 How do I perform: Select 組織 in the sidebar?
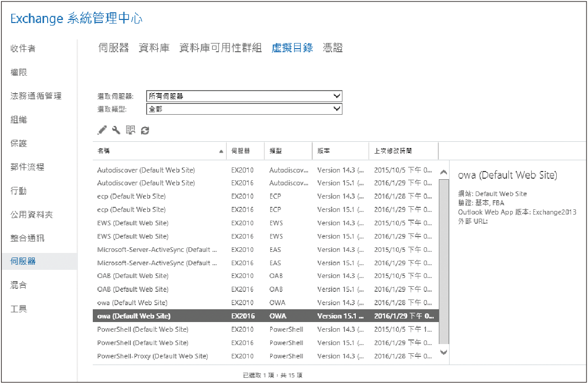tap(19, 119)
